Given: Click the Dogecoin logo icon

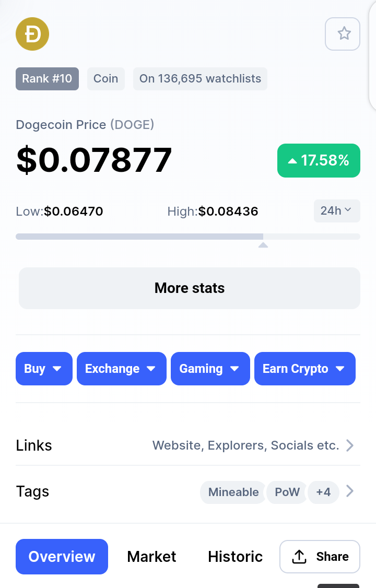Looking at the screenshot, I should 32,34.
